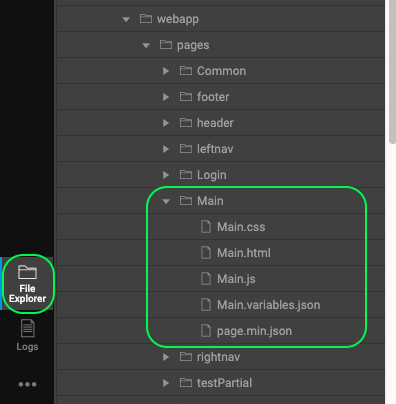Open the File Explorer sidebar icon
Viewport: 396px width, 404px height.
pos(27,284)
